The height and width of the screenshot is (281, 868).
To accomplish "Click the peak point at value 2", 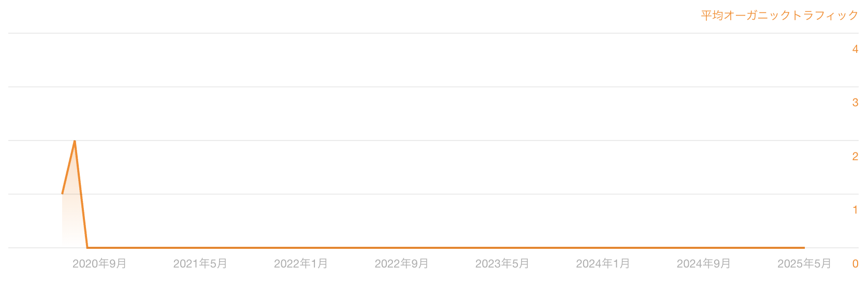I will tap(75, 140).
